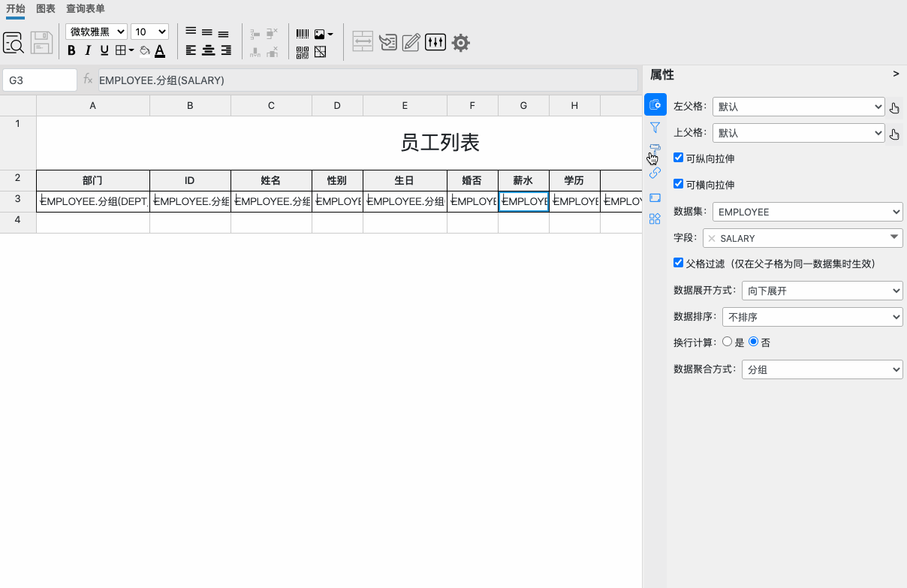Viewport: 907px width, 588px height.
Task: Toggle the sliders properties panel icon
Action: click(435, 42)
